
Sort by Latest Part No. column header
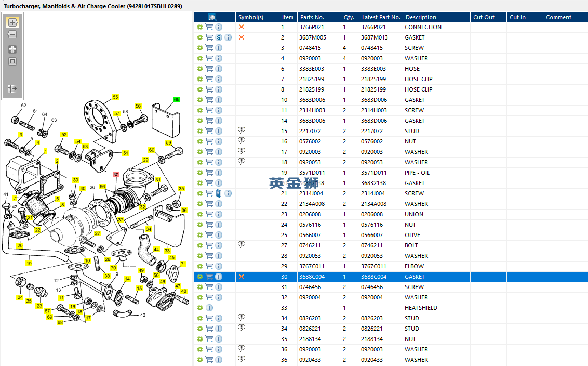point(381,17)
